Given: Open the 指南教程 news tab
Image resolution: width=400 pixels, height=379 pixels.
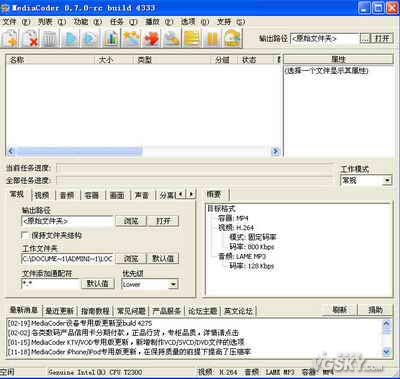Looking at the screenshot, I should coord(95,311).
